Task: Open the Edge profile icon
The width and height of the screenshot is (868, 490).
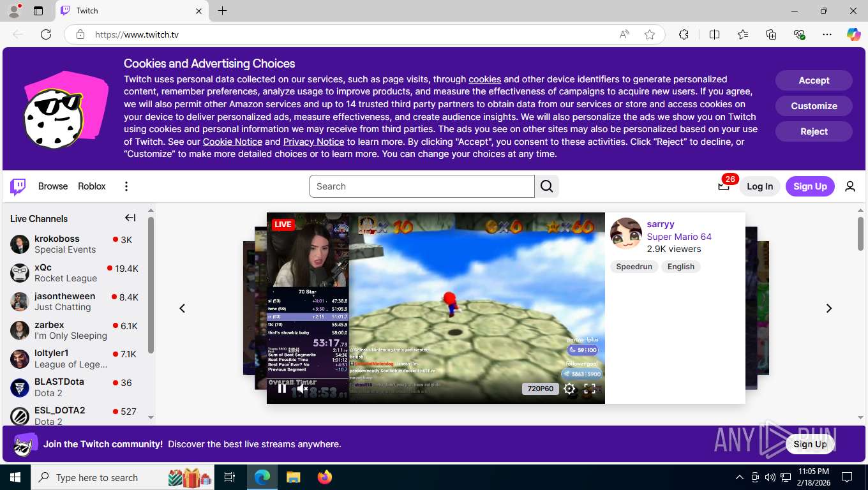Action: pos(14,11)
